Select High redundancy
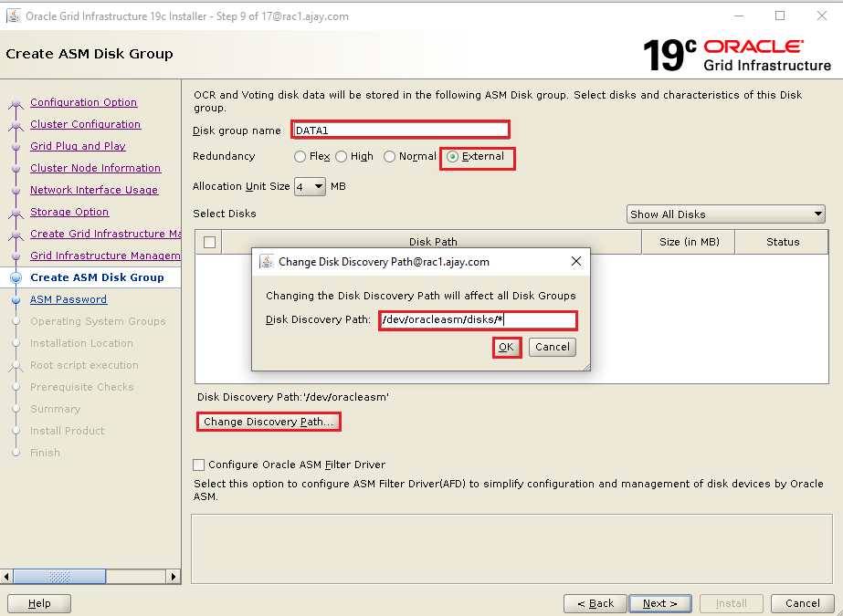Image resolution: width=843 pixels, height=616 pixels. click(x=341, y=156)
